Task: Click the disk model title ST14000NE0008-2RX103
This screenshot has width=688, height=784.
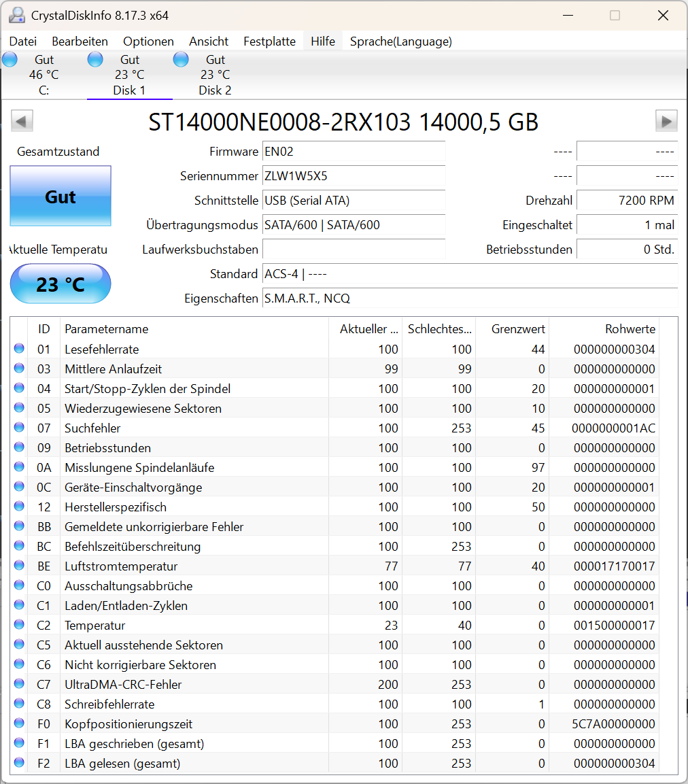Action: pyautogui.click(x=279, y=122)
